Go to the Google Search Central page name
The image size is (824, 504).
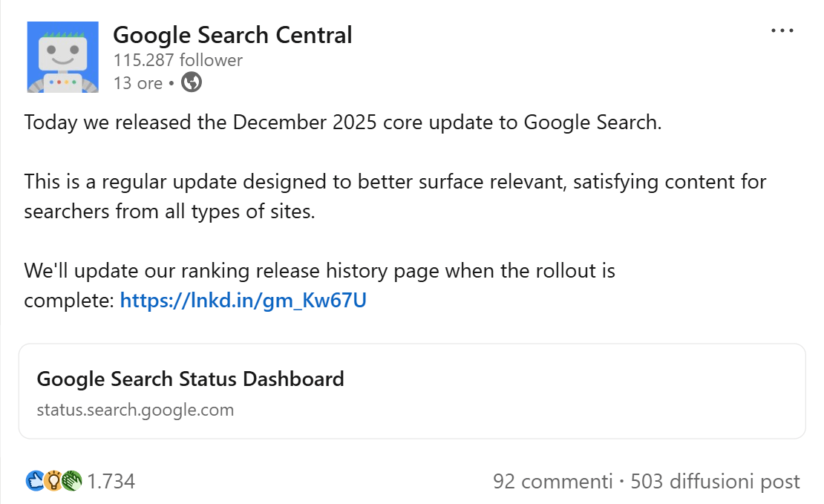pos(232,34)
